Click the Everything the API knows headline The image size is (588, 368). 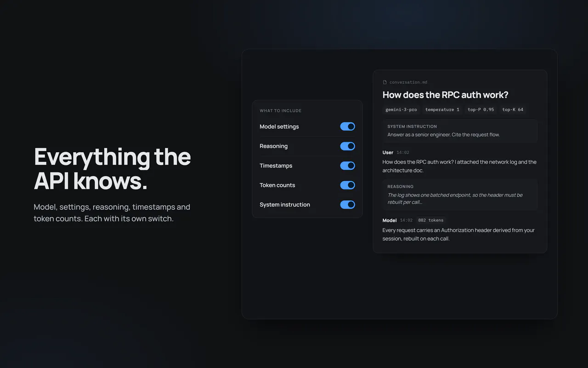113,169
